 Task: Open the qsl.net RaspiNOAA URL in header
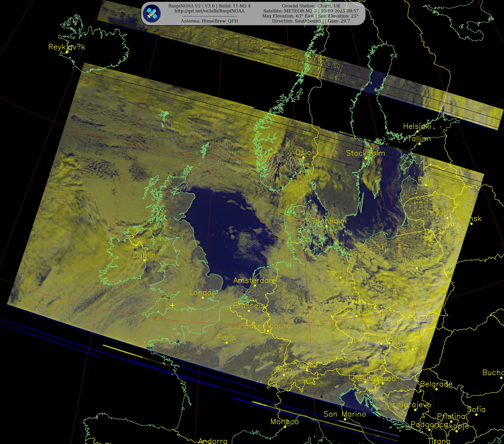tap(209, 11)
